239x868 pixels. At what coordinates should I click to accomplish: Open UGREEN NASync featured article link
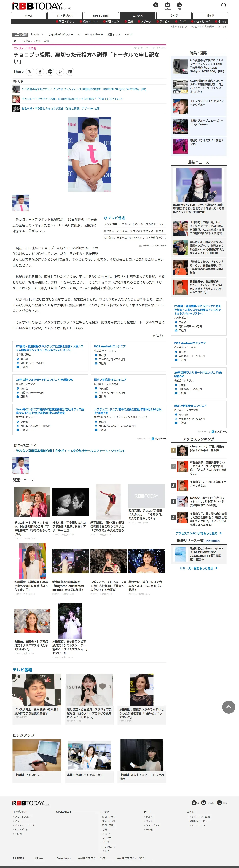tap(84, 89)
